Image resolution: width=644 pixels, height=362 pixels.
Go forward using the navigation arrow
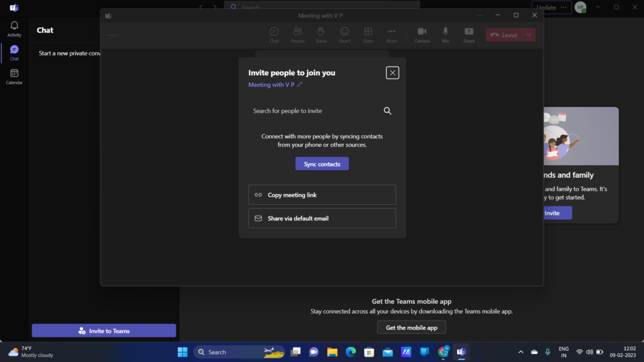(x=215, y=7)
